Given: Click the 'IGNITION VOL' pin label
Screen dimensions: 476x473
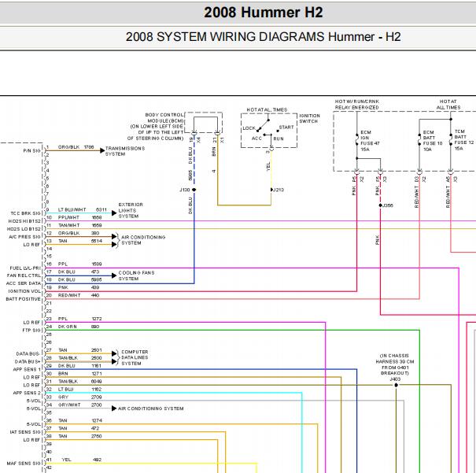Looking at the screenshot, I should pyautogui.click(x=24, y=291).
